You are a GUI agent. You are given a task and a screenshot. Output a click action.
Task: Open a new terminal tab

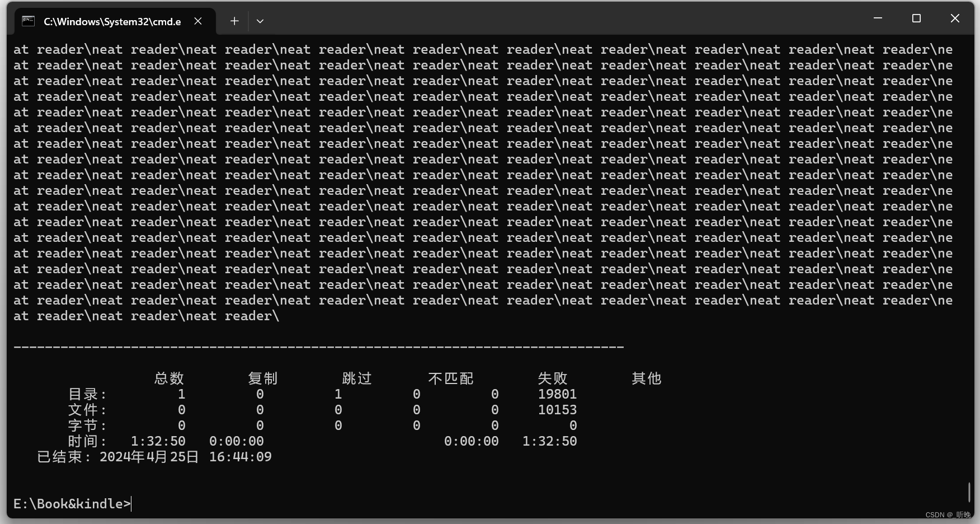tap(234, 21)
